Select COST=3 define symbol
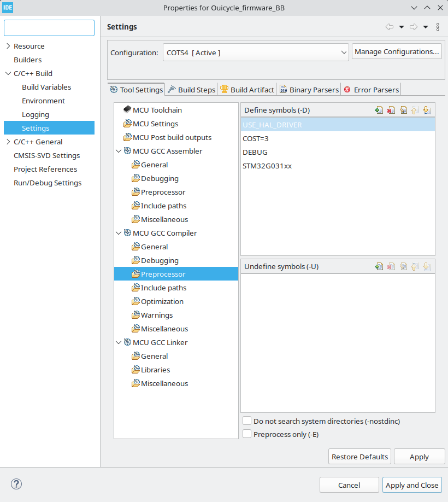Image resolution: width=448 pixels, height=502 pixels. click(x=338, y=139)
